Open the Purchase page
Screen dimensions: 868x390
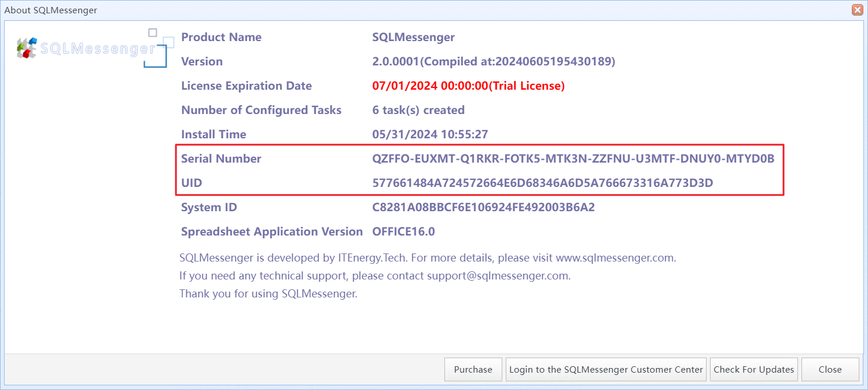pos(473,370)
